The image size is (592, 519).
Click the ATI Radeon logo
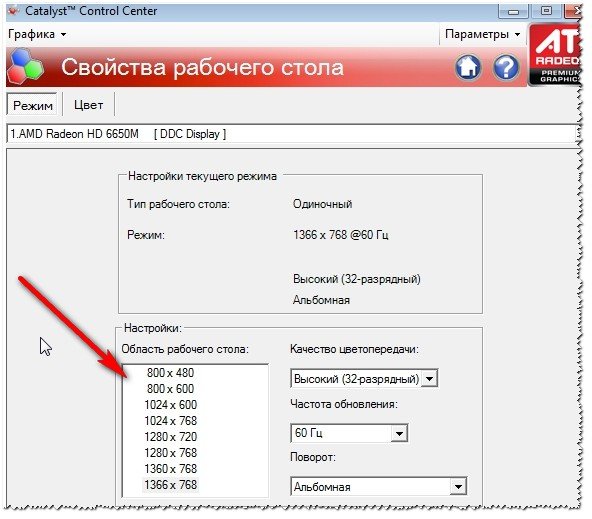554,54
